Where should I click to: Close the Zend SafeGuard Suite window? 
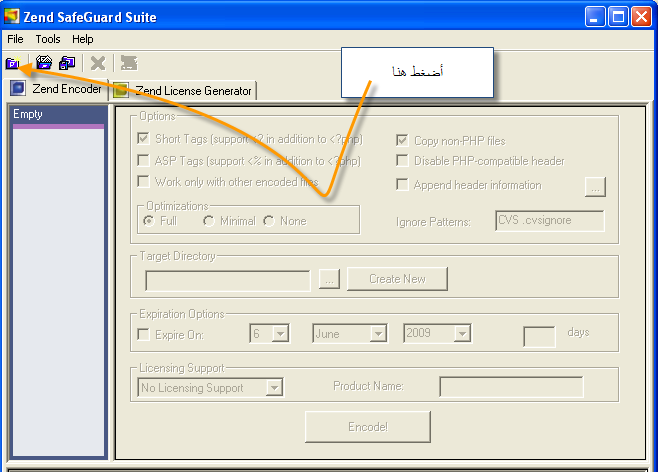click(642, 17)
